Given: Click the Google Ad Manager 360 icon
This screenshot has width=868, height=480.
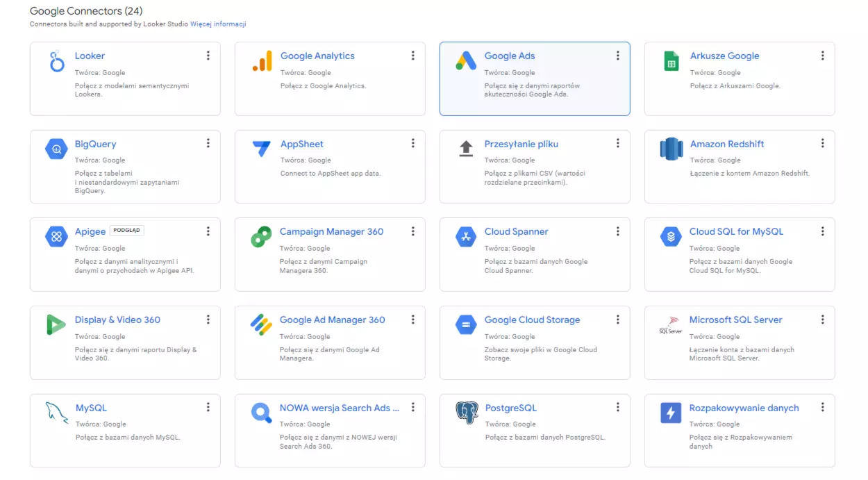Looking at the screenshot, I should coord(262,324).
